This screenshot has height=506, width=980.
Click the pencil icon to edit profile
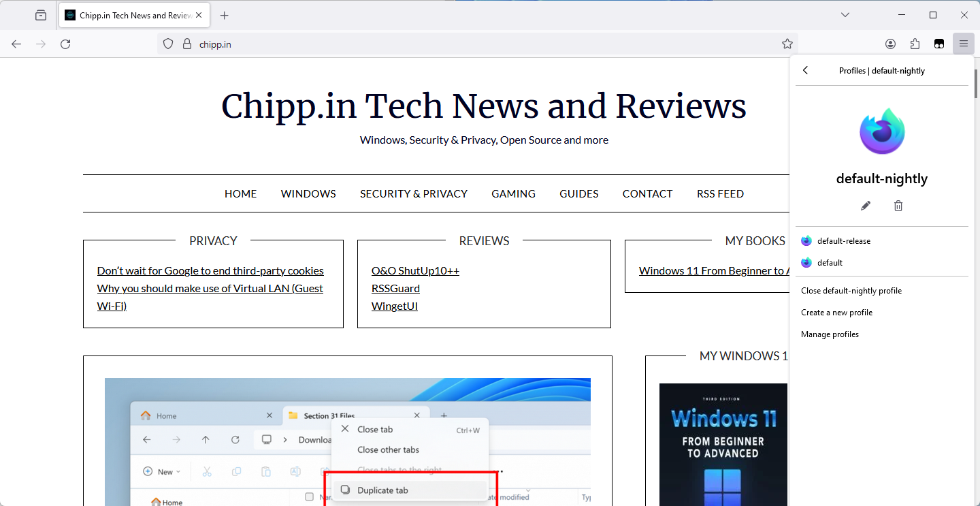[865, 206]
